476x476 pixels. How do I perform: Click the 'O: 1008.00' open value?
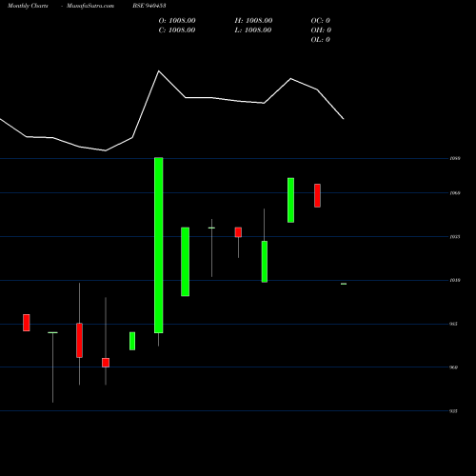pyautogui.click(x=177, y=21)
